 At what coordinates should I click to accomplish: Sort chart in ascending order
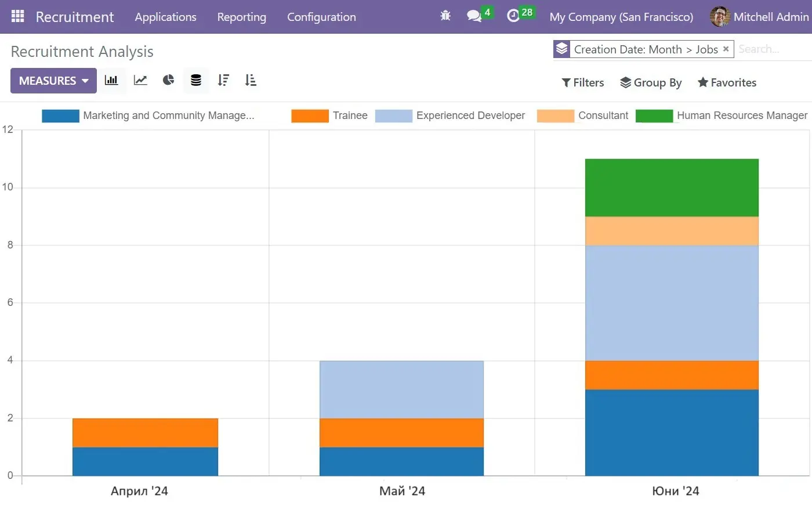point(251,80)
